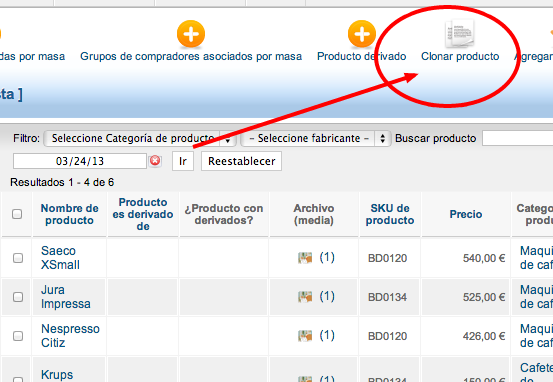This screenshot has width=553, height=382.
Task: Sort by Nombre de producto column
Action: [x=69, y=214]
